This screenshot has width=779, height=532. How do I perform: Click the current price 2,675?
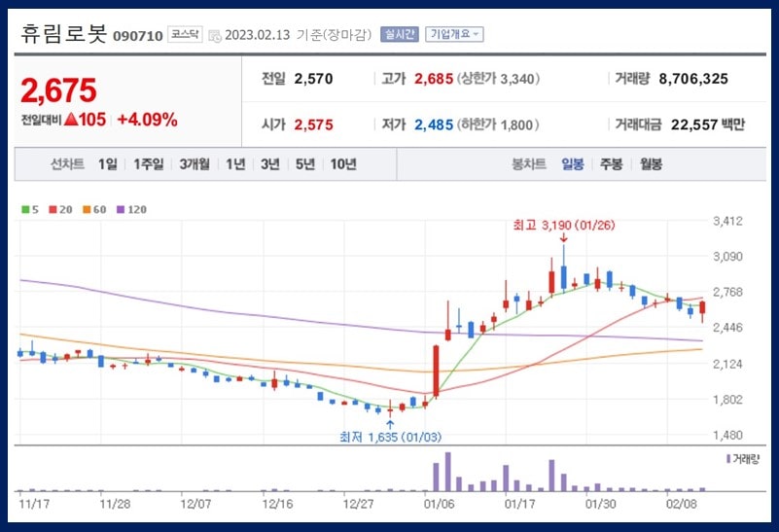click(58, 90)
